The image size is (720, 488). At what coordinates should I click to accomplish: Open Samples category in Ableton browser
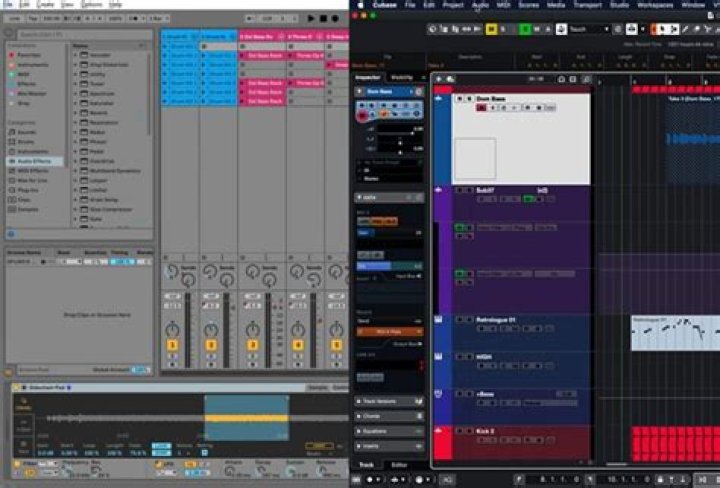click(24, 209)
